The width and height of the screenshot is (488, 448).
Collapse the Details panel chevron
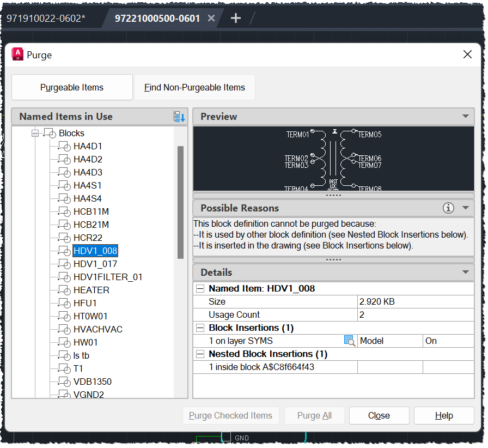pyautogui.click(x=466, y=272)
